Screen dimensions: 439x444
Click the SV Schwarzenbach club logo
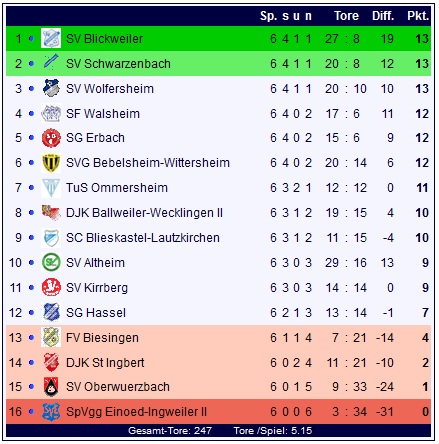[x=51, y=63]
